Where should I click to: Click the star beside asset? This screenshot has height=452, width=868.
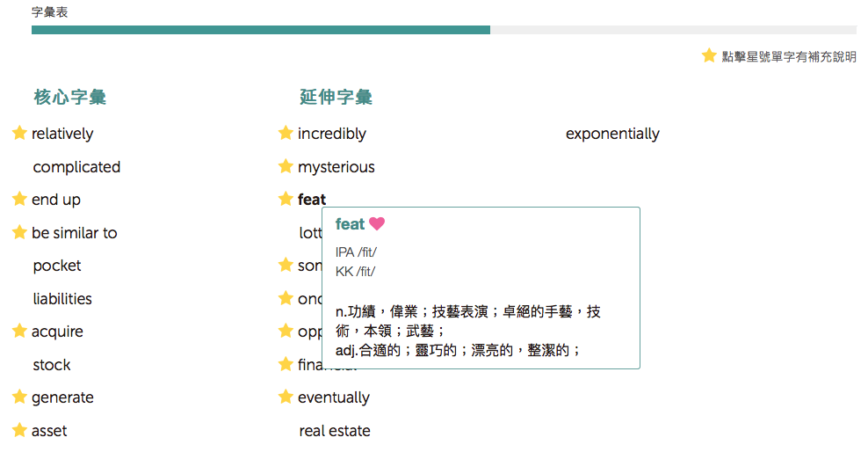pyautogui.click(x=19, y=430)
